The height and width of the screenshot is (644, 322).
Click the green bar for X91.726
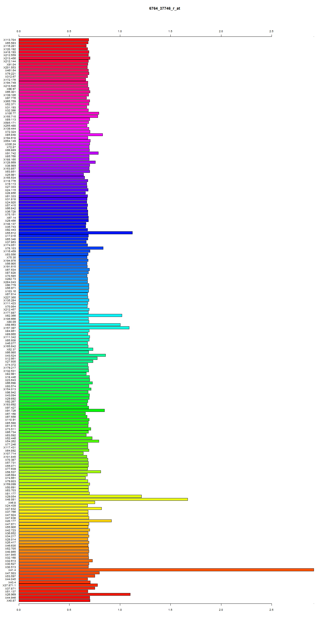coord(62,410)
